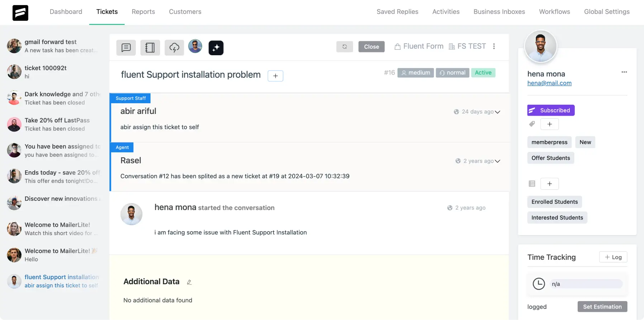Expand the Rasel message chevron
The height and width of the screenshot is (320, 644).
click(x=497, y=161)
